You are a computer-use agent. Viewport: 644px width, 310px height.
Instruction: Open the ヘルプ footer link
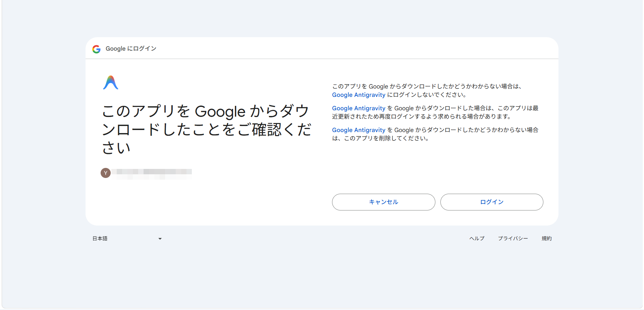coord(477,239)
